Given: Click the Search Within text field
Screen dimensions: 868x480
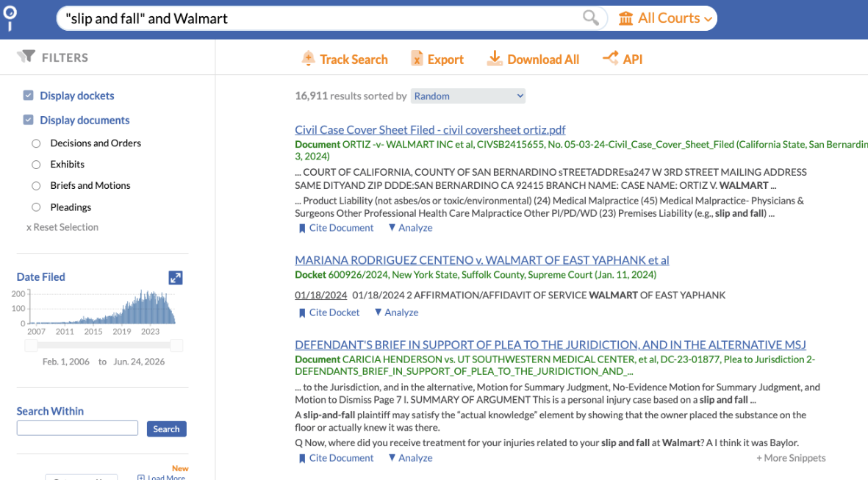Looking at the screenshot, I should pyautogui.click(x=77, y=428).
